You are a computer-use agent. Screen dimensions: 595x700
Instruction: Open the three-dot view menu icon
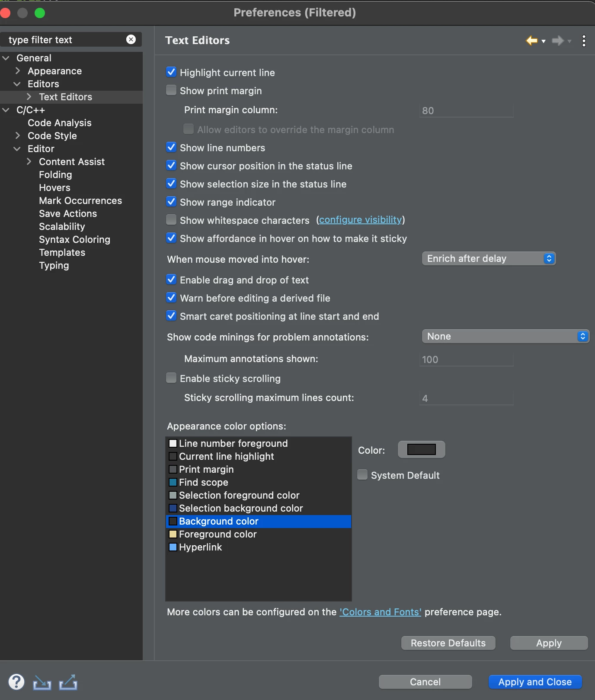[x=584, y=41]
